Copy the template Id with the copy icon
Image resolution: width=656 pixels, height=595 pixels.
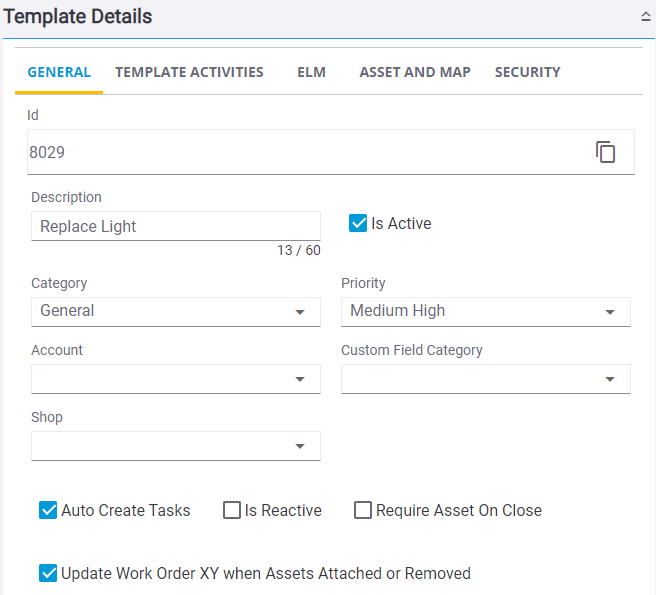coord(605,152)
